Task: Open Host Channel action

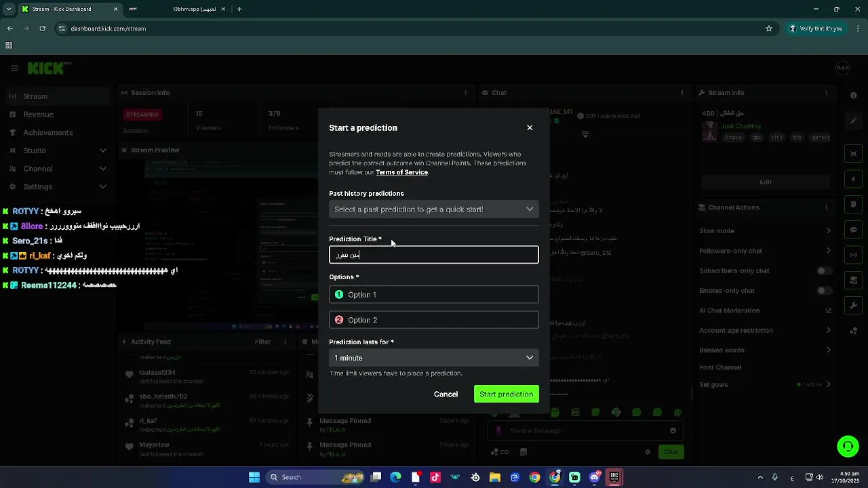Action: tap(720, 367)
